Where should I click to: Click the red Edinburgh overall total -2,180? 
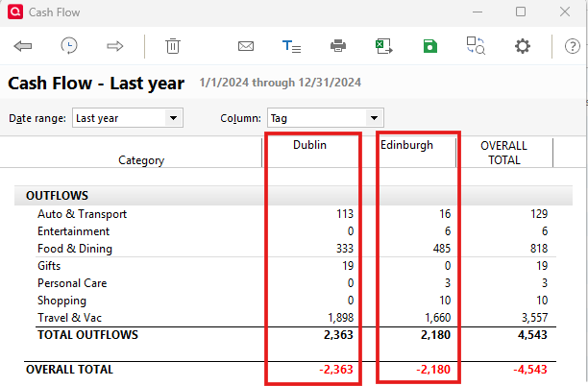433,370
